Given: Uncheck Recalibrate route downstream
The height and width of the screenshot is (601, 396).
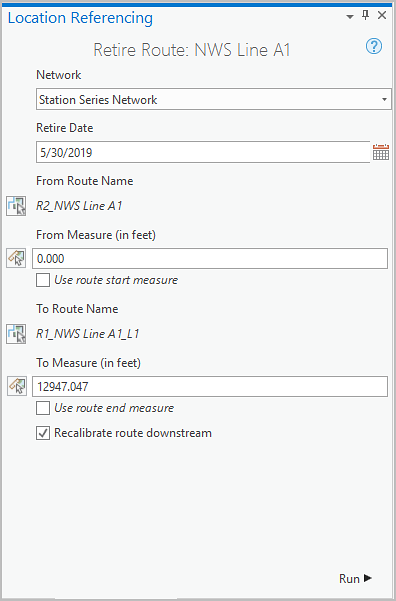Looking at the screenshot, I should click(43, 433).
